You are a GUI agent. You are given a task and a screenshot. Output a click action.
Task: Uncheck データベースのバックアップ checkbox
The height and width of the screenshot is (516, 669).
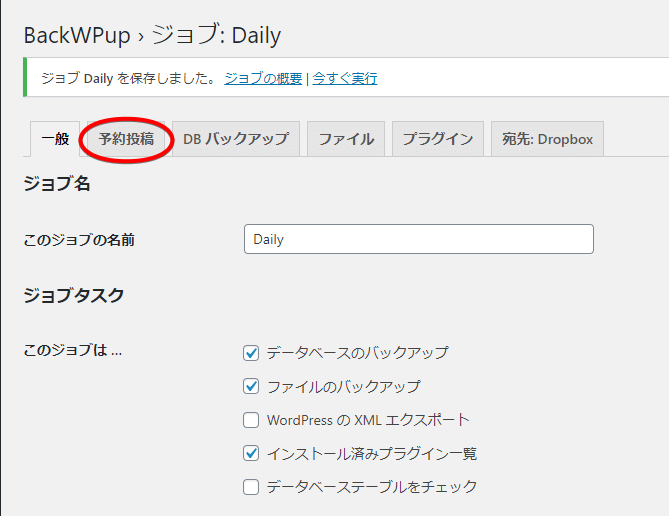251,353
